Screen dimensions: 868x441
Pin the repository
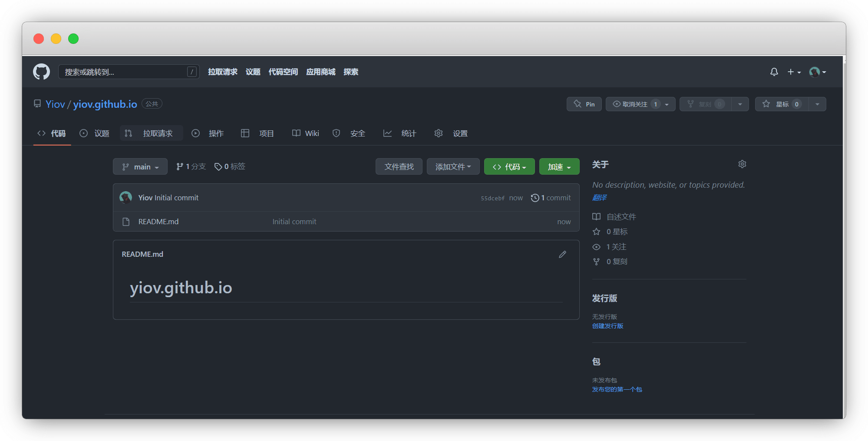pos(584,104)
